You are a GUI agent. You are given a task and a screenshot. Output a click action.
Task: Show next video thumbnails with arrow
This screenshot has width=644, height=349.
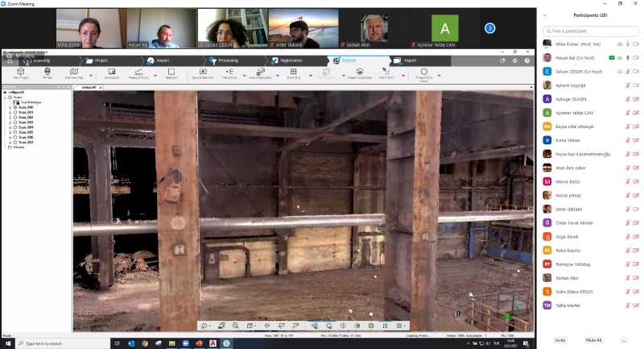[x=489, y=28]
